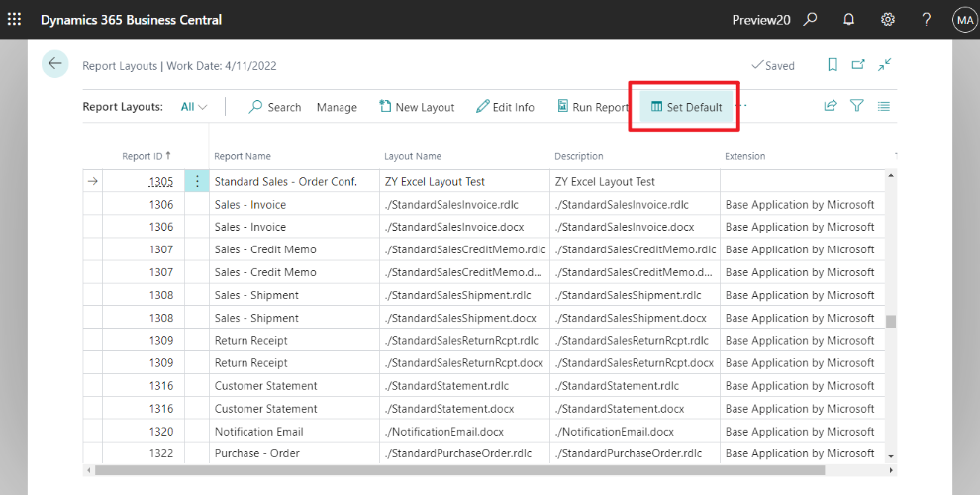
Task: Select ./StandardSalesShipment.rdlc layout name cell
Action: click(x=464, y=295)
